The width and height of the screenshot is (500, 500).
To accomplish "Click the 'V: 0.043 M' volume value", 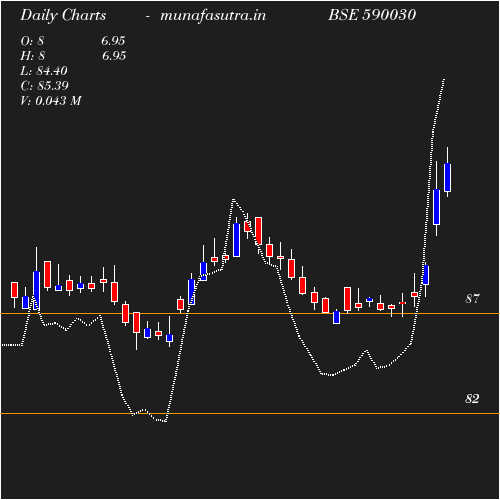I will 51,101.
